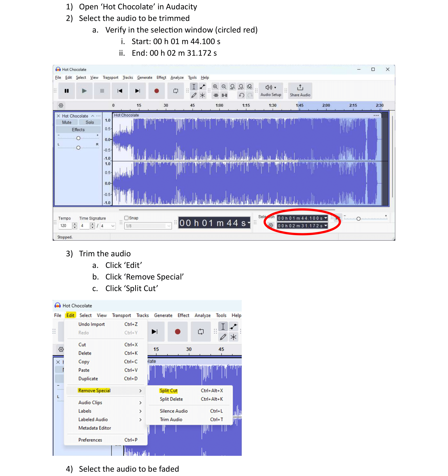Collapse the Hot Chocolate track using its chevron
448x476 pixels.
coord(92,116)
